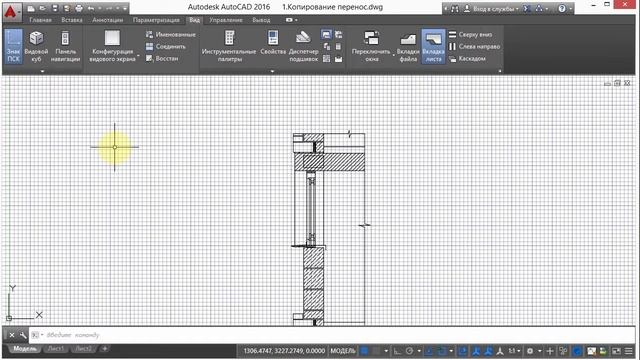
Task: Open quick access toolbar customize dropdown arrow
Action: pos(125,8)
